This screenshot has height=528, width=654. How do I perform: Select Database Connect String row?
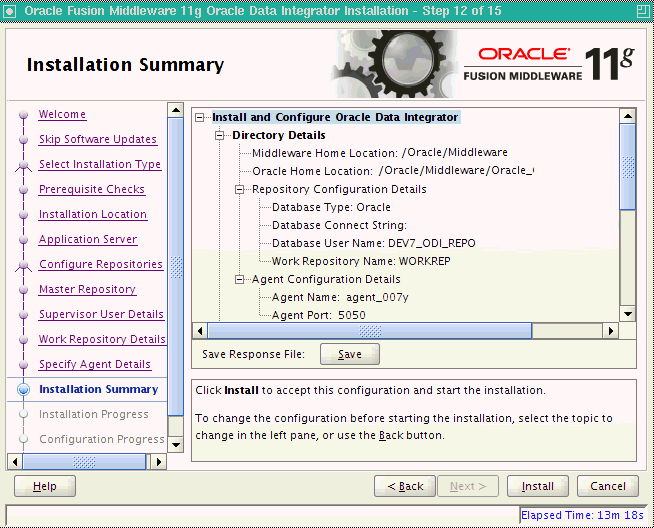click(339, 225)
